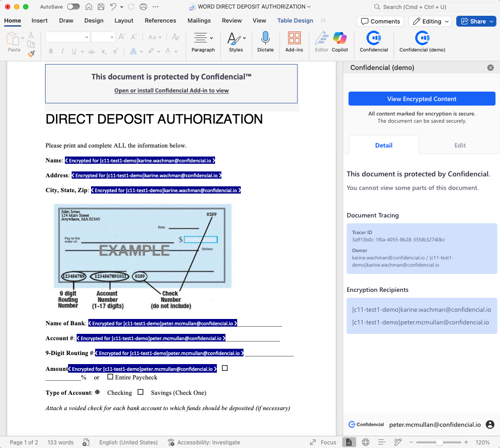The width and height of the screenshot is (500, 448).
Task: Click the user account icon in panel footer
Action: 490,425
